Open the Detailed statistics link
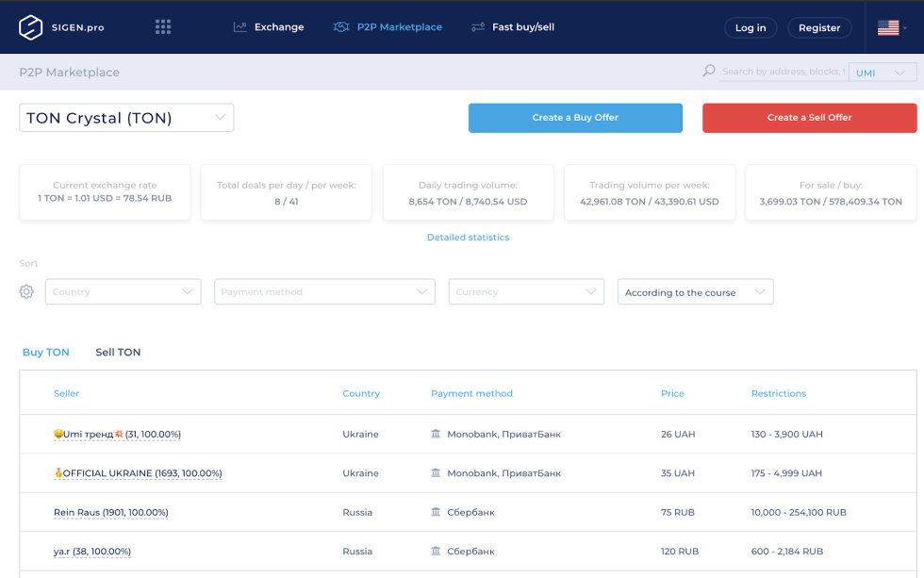This screenshot has width=924, height=578. click(468, 238)
